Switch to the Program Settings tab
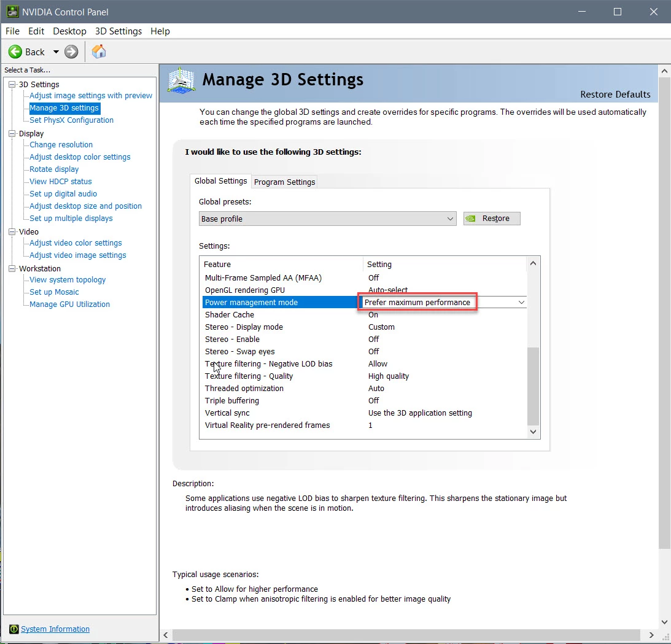This screenshot has width=671, height=644. [285, 182]
